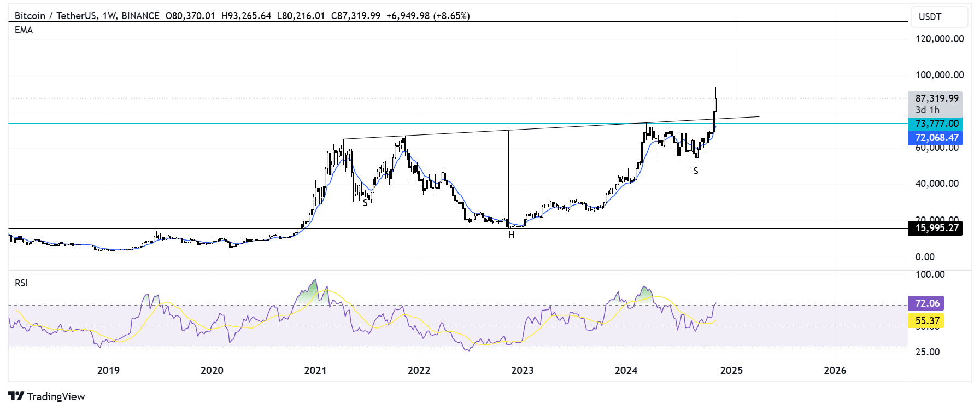Click the 73,777.00 price label

pos(935,124)
